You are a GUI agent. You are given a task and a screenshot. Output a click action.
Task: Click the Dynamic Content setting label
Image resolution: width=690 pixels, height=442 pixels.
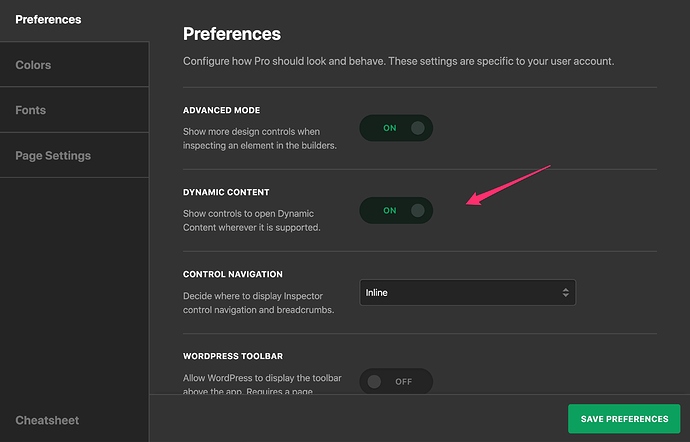pos(226,192)
